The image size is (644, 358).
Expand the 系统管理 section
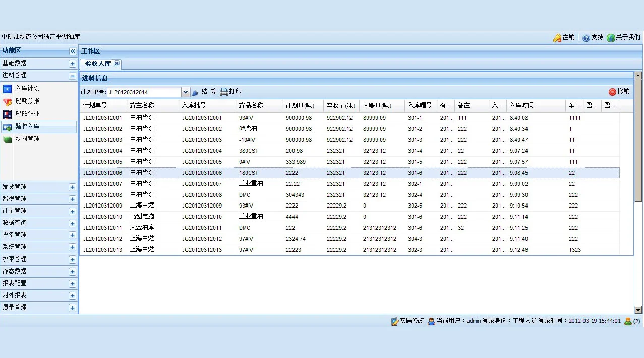(x=72, y=247)
